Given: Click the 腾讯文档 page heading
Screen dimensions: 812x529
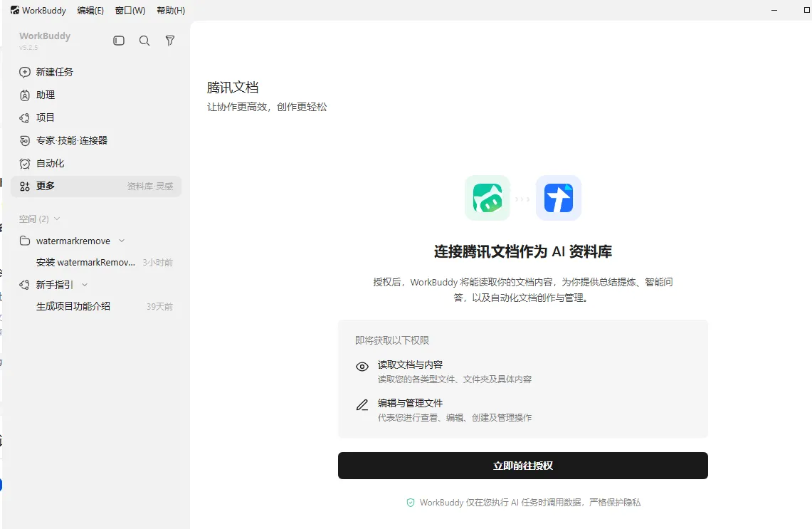Looking at the screenshot, I should (x=233, y=87).
